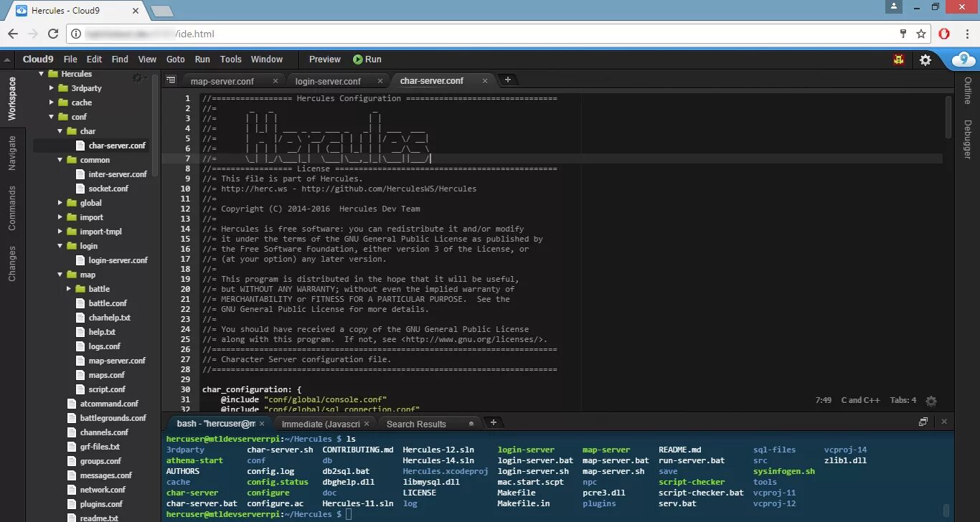Expand the battle folder
Image resolution: width=980 pixels, height=522 pixels.
(x=69, y=289)
